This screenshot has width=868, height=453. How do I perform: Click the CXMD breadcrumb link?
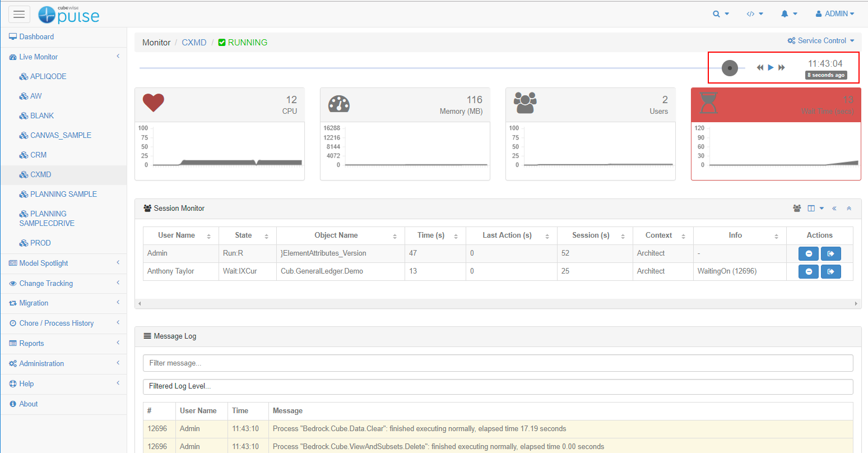pos(194,43)
